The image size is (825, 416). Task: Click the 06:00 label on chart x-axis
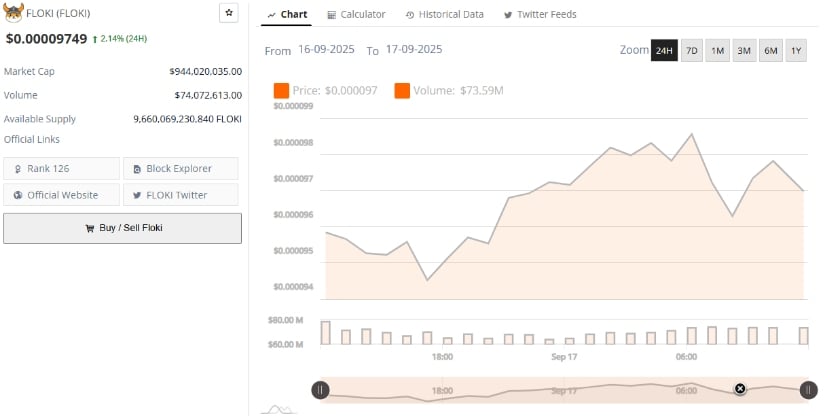(686, 357)
